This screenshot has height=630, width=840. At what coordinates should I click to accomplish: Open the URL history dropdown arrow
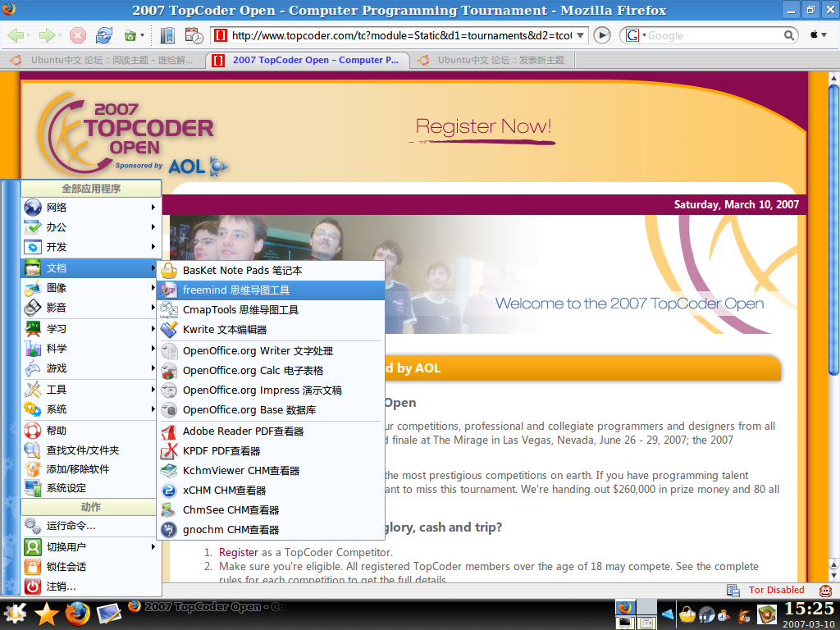[x=580, y=35]
